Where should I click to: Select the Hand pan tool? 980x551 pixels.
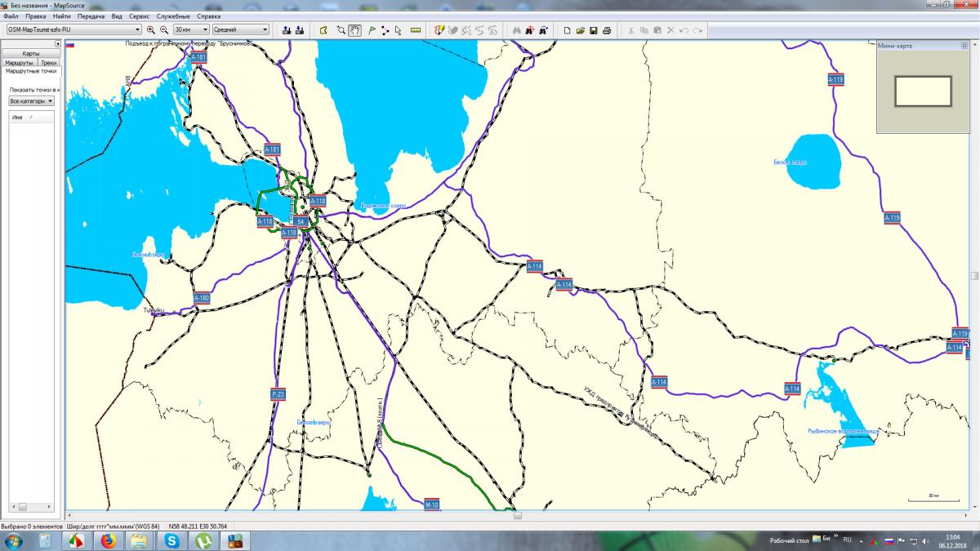(354, 30)
